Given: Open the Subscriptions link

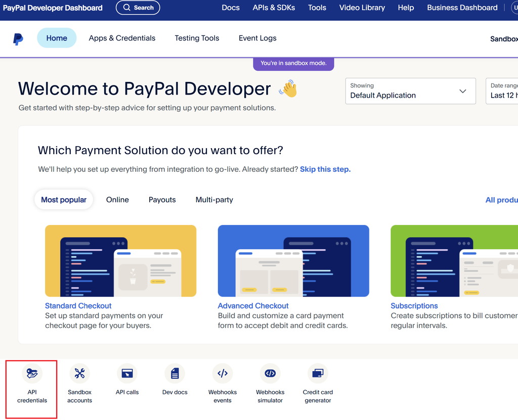Looking at the screenshot, I should 414,306.
